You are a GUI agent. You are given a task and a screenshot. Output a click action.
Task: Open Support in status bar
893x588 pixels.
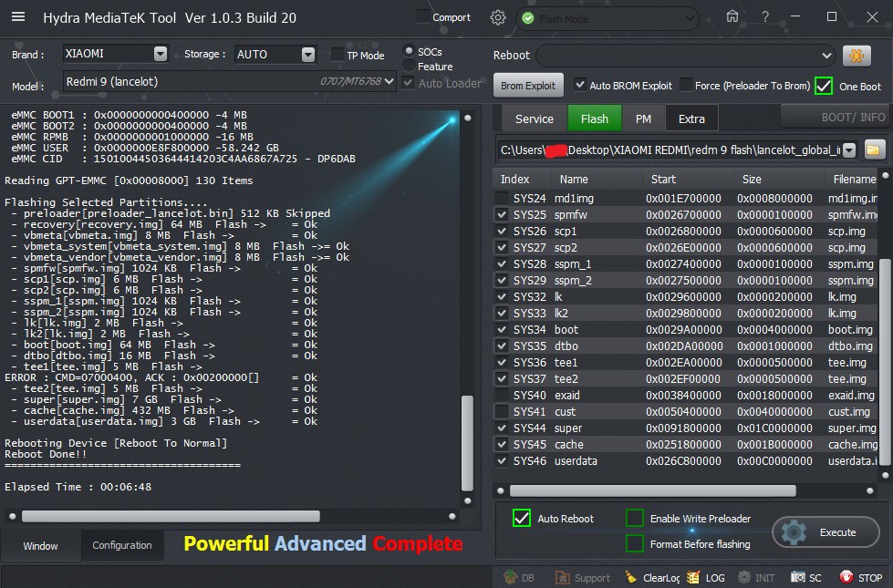click(x=582, y=577)
